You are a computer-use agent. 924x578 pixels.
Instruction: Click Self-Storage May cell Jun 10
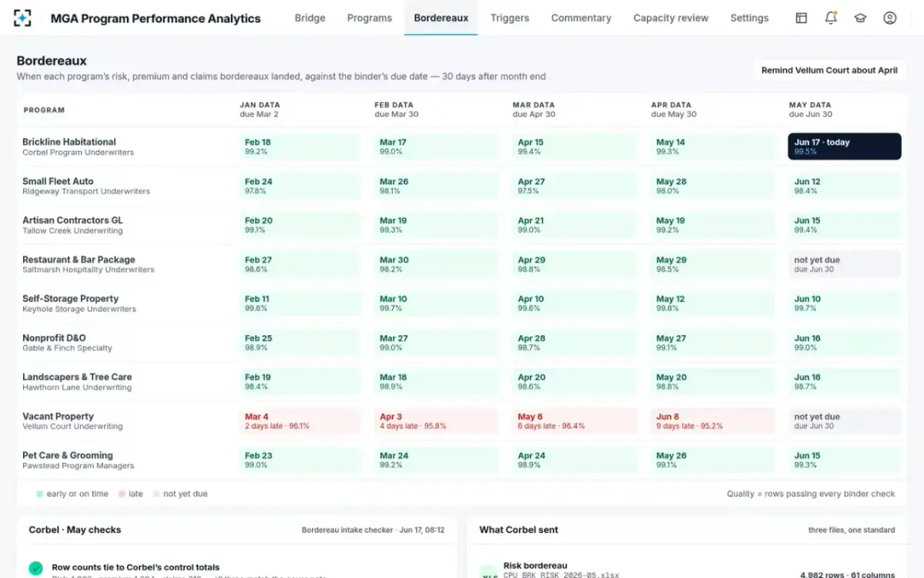[x=844, y=304]
